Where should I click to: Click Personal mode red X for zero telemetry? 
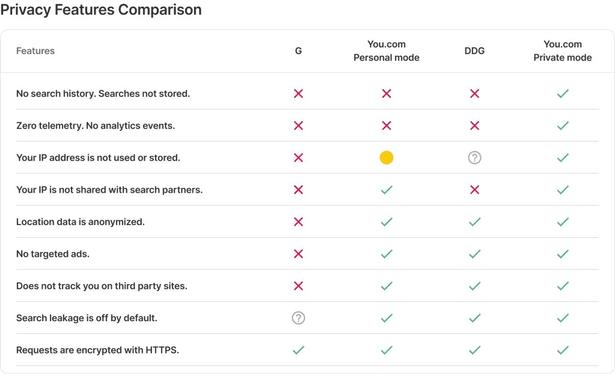[386, 125]
